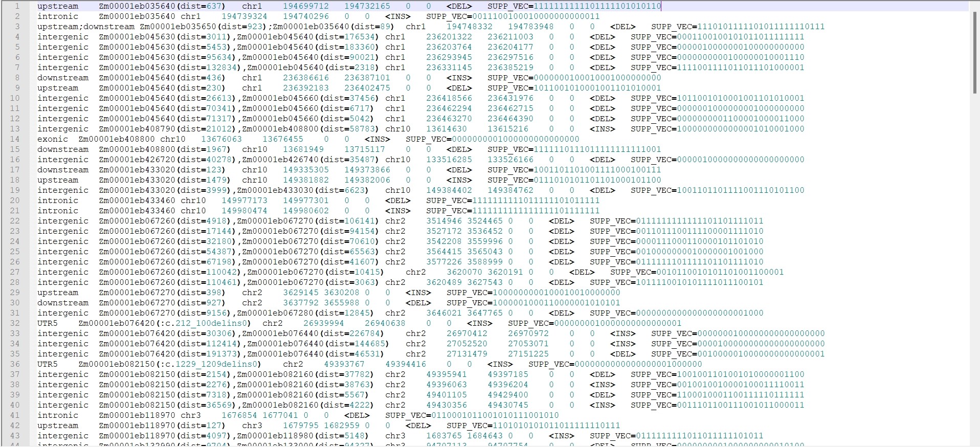Click coordinate 3646021

click(x=444, y=313)
